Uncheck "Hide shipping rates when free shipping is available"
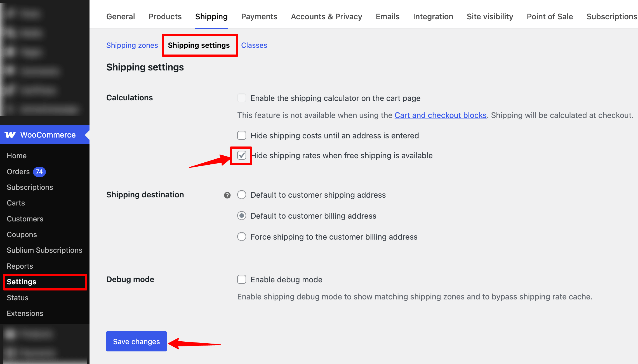The image size is (638, 364). [241, 156]
